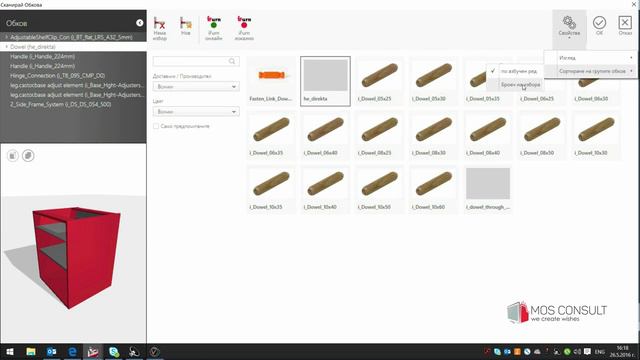
Task: Select the i_Dowel_05x30 thumbnail
Action: point(434,81)
